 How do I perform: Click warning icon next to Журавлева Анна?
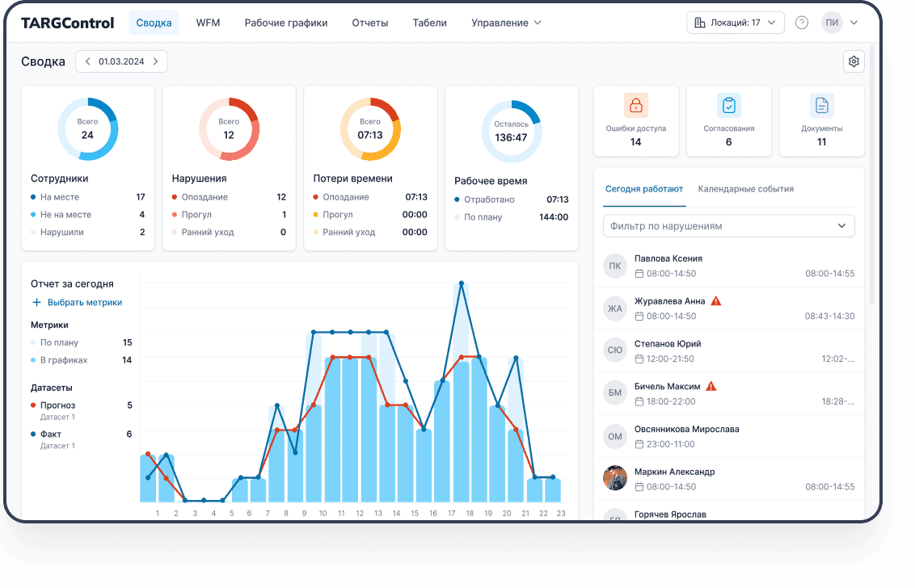716,301
